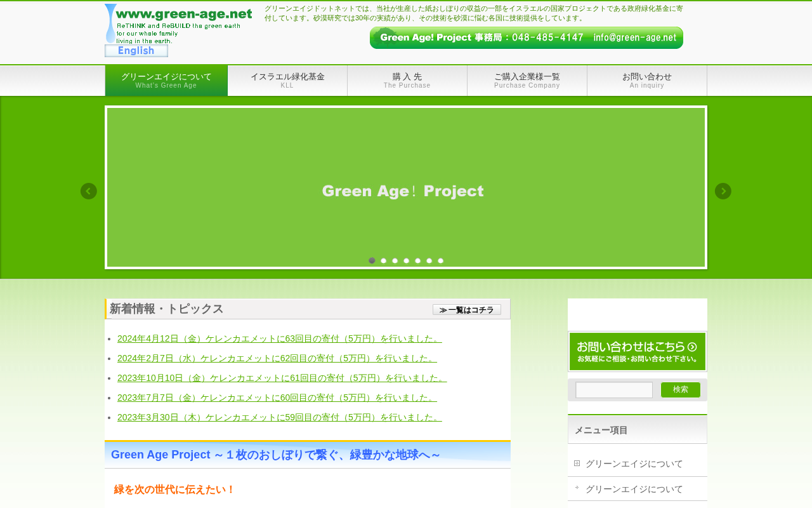Open the イスラエル緑化基金 KLL menu

pyautogui.click(x=287, y=81)
